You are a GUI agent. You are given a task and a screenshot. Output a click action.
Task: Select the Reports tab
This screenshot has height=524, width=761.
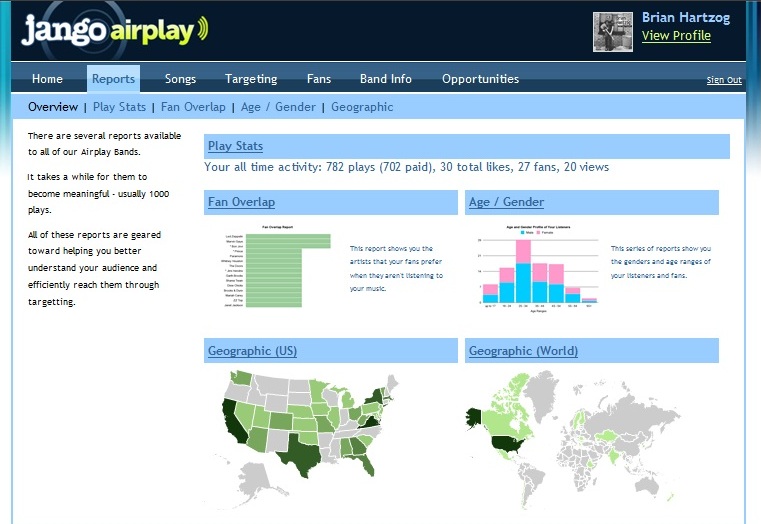(114, 79)
